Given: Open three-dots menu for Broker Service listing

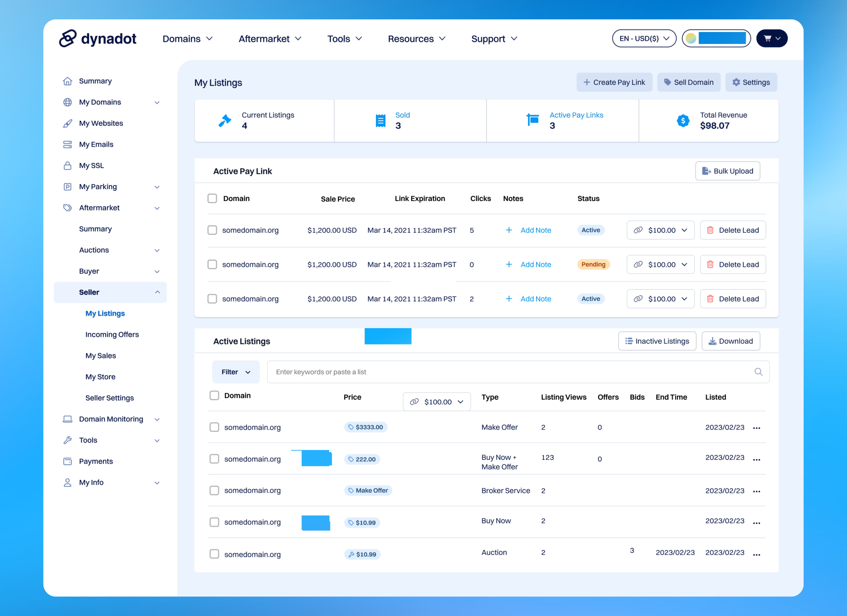Looking at the screenshot, I should (757, 492).
